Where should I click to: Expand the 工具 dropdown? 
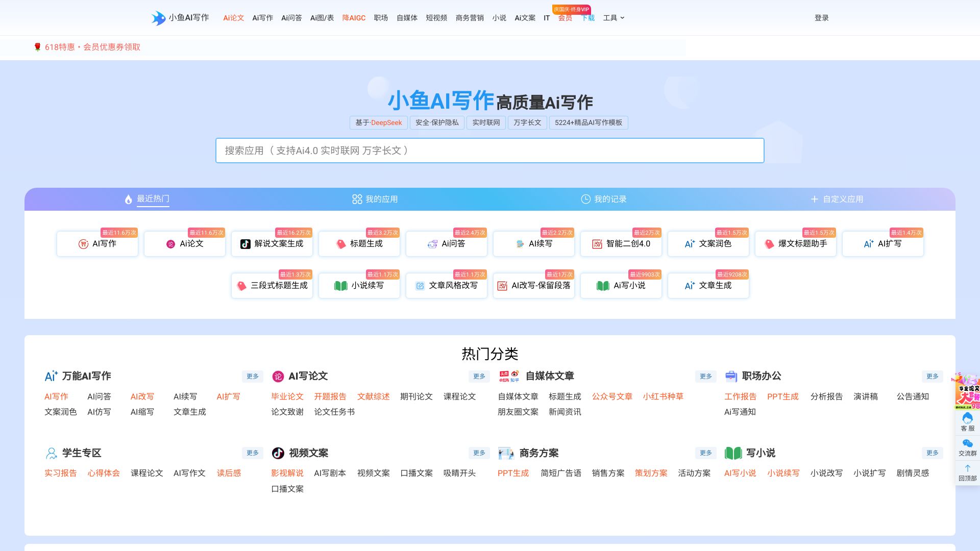(x=612, y=18)
